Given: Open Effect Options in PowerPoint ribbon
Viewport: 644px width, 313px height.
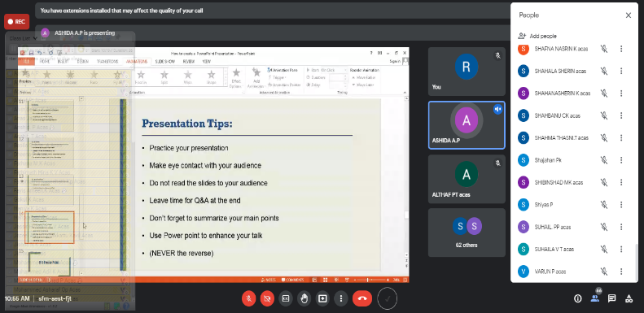Looking at the screenshot, I should click(236, 78).
